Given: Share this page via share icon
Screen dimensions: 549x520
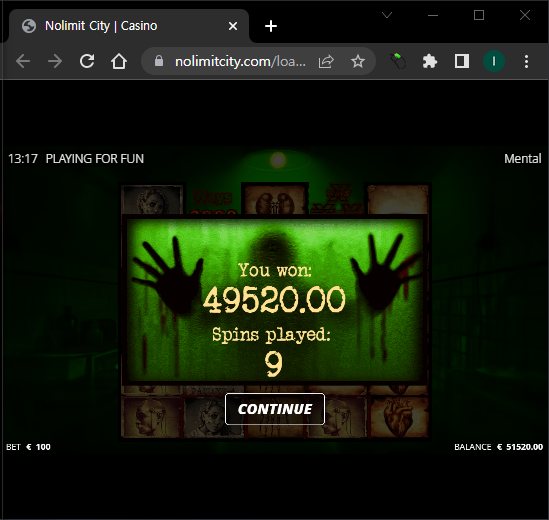Looking at the screenshot, I should tap(326, 62).
